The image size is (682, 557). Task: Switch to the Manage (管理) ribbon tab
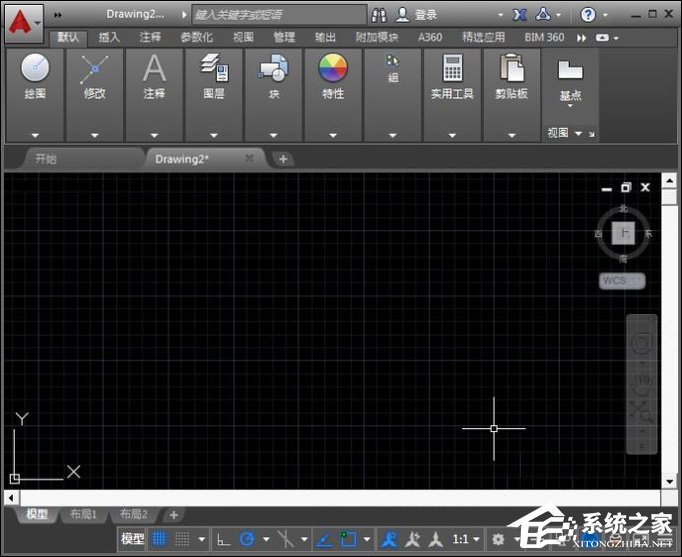point(284,37)
